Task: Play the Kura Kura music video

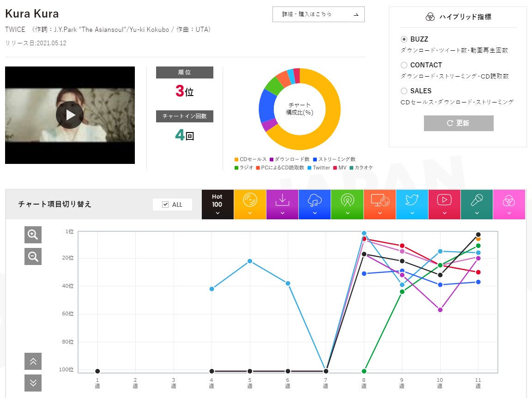Action: click(70, 115)
